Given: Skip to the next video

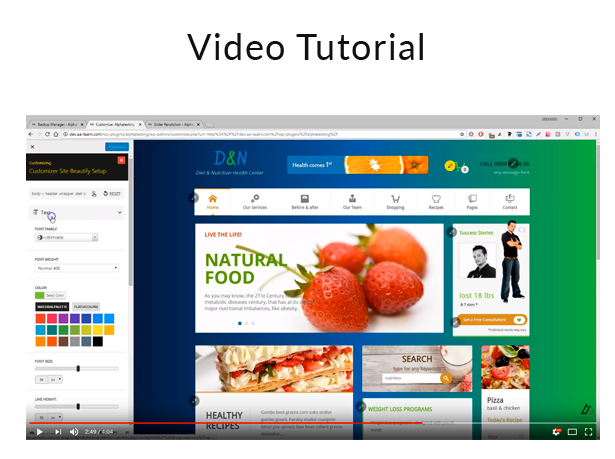Looking at the screenshot, I should [58, 431].
